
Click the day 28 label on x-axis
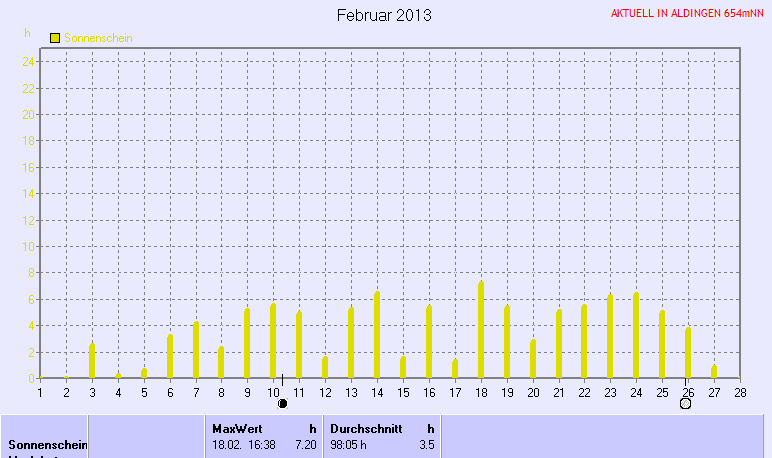pyautogui.click(x=740, y=391)
